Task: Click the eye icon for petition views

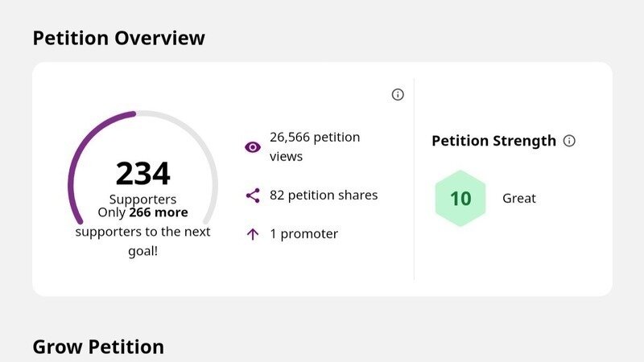Action: pyautogui.click(x=253, y=147)
